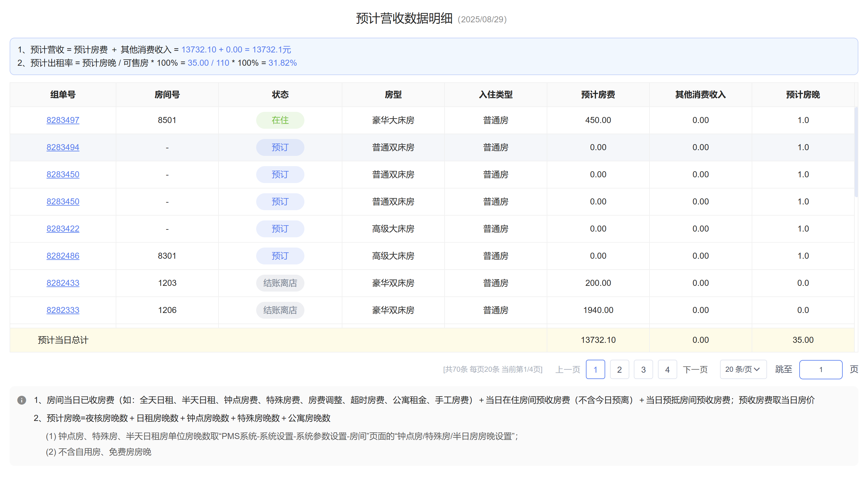Select current page 1 button

point(596,369)
